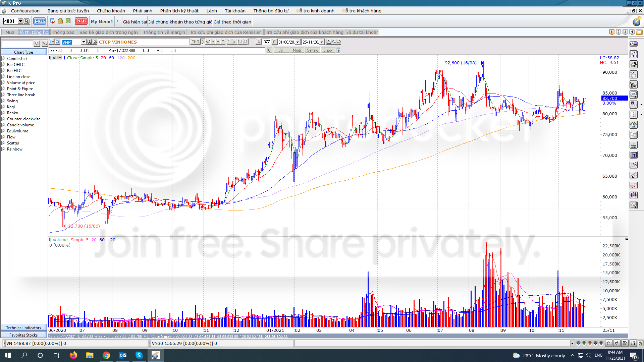Open the Skype icon in the taskbar
This screenshot has height=362, width=644.
pos(139,355)
